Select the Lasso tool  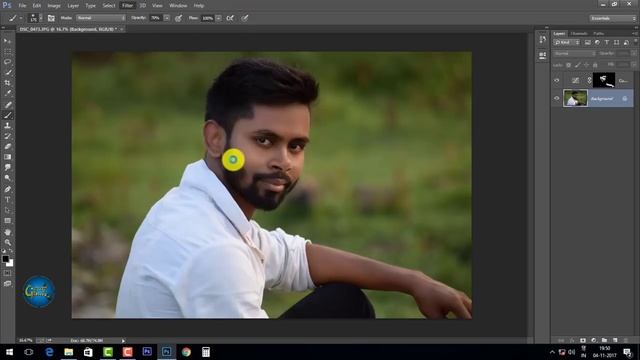coord(7,62)
